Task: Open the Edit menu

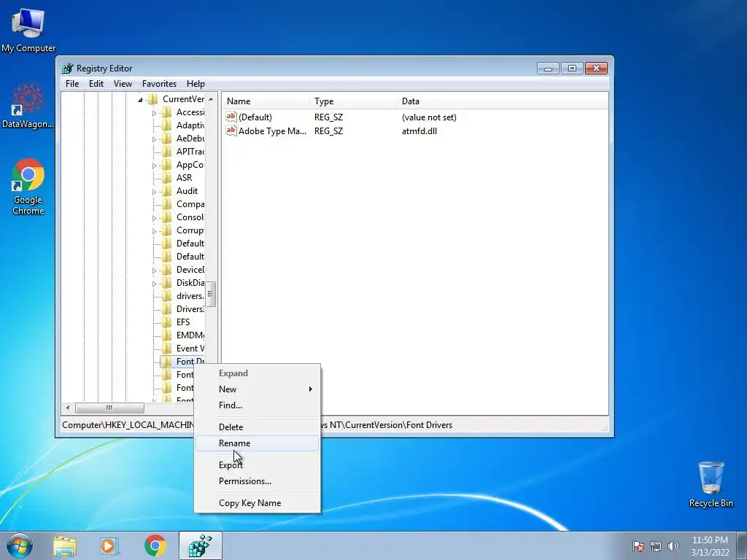Action: (x=96, y=84)
